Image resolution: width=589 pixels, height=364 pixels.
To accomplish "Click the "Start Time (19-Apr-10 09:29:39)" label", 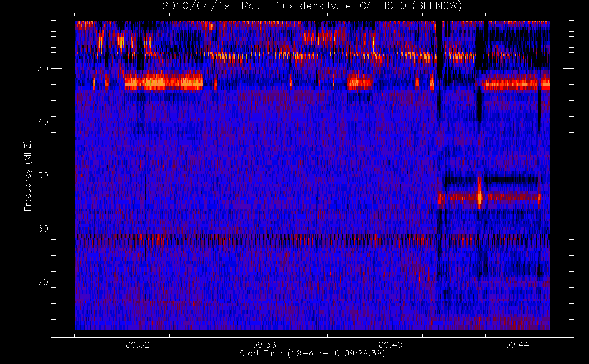I will 312,353.
